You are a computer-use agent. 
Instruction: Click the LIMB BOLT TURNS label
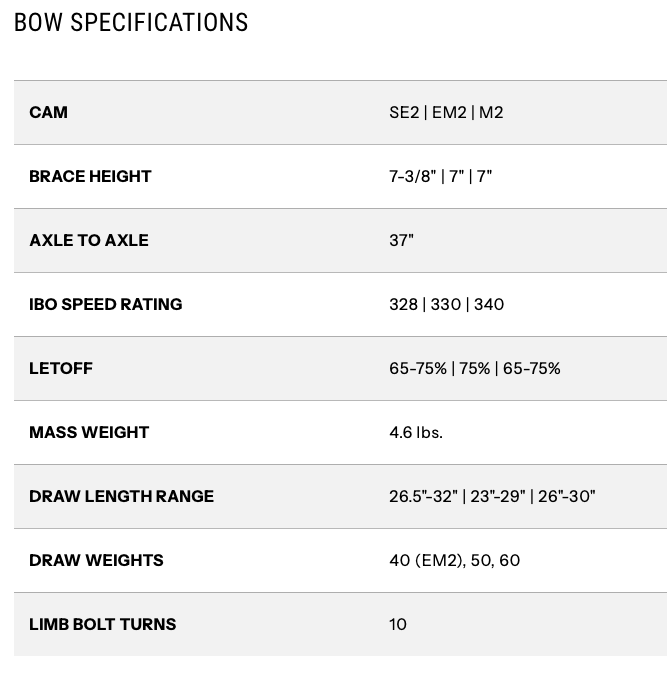(x=102, y=624)
